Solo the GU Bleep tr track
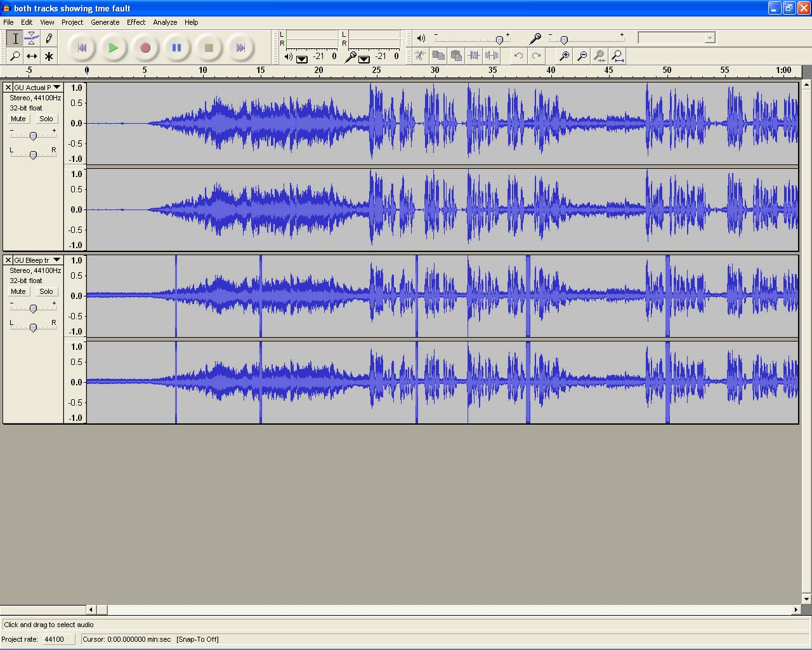812x650 pixels. tap(46, 291)
